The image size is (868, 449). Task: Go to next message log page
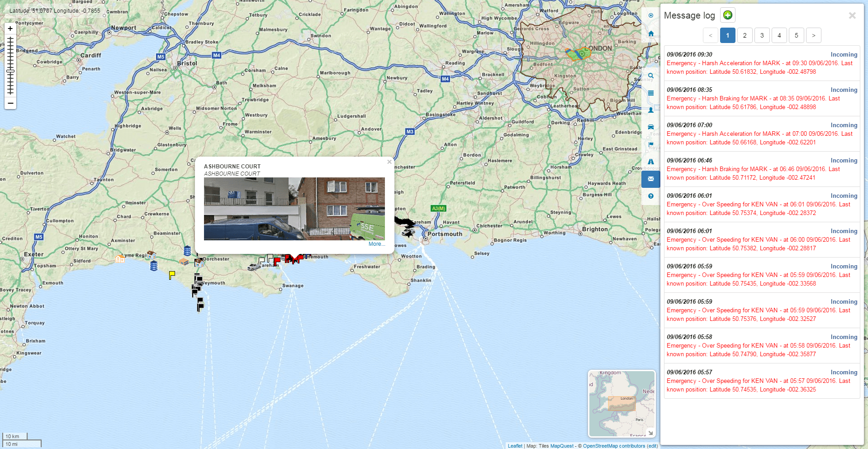tap(813, 35)
